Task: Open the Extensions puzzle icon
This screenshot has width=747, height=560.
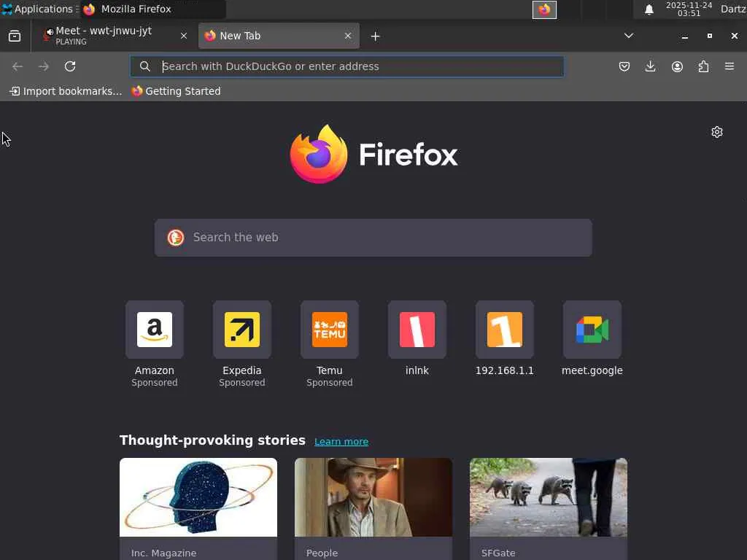Action: coord(703,66)
